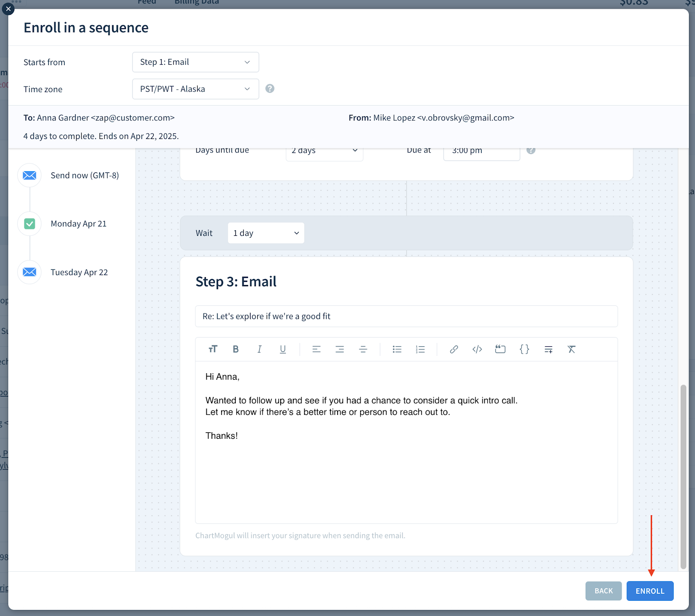The height and width of the screenshot is (616, 695).
Task: Select the Send now email step icon
Action: pyautogui.click(x=30, y=176)
